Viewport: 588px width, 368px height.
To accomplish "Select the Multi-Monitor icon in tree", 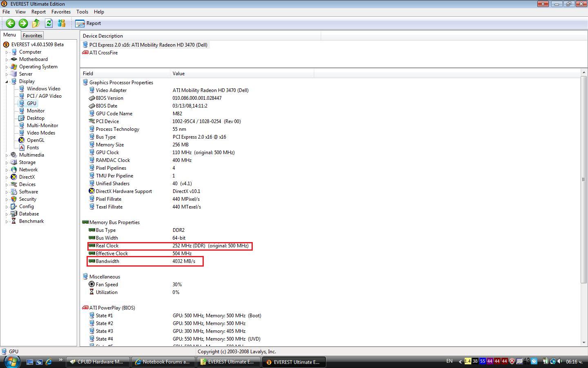I will [22, 126].
